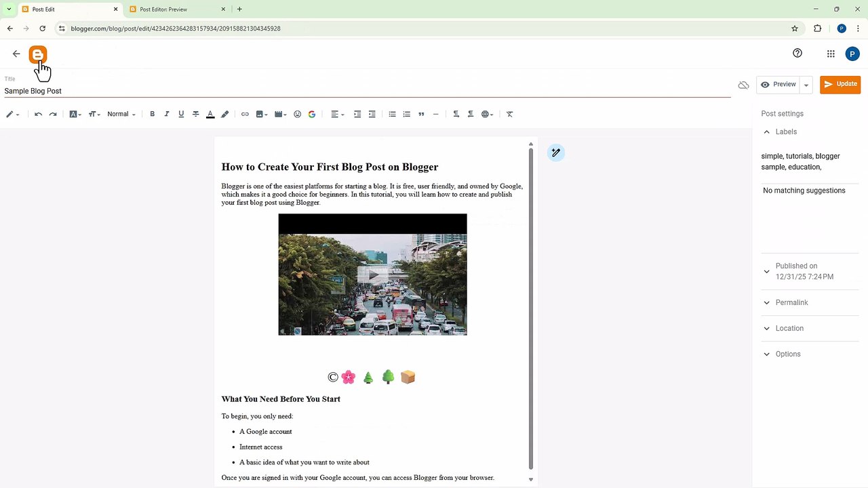Image resolution: width=868 pixels, height=488 pixels.
Task: Toggle bulleted list
Action: (392, 114)
